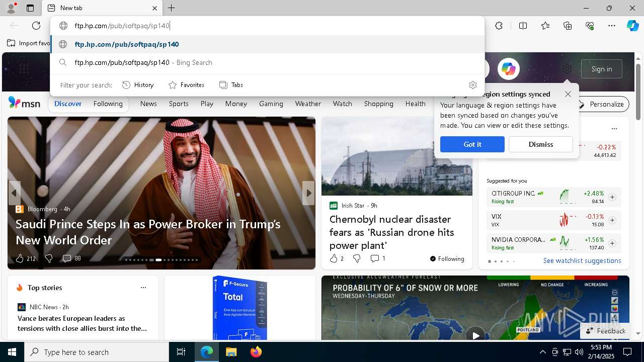
Task: Filter search by Tabs
Action: 231,85
